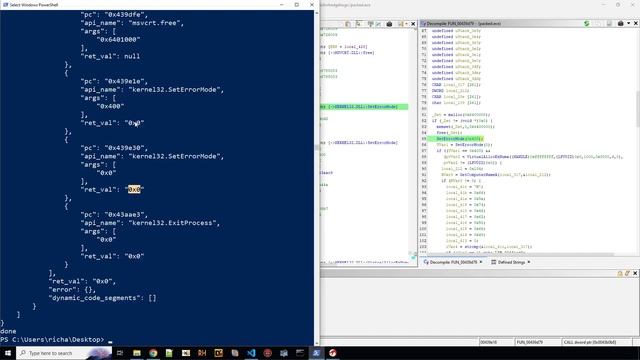Screen dimensions: 640x360
Task: Click the snapshot camera icon in the Decompile toolbar
Action: [x=620, y=24]
